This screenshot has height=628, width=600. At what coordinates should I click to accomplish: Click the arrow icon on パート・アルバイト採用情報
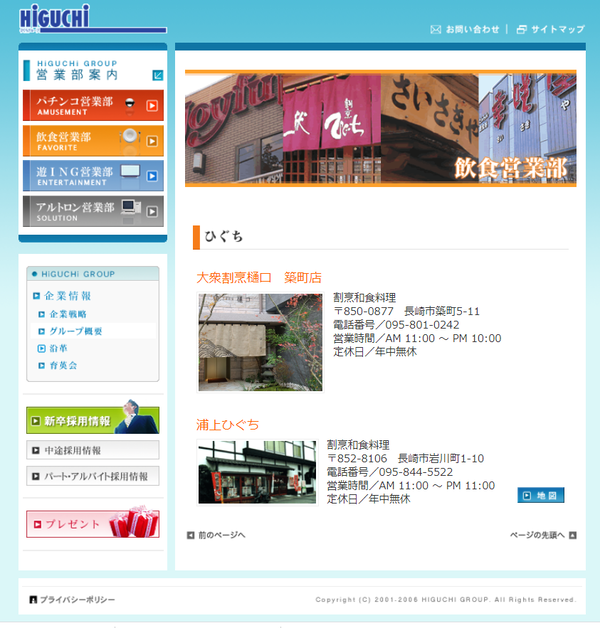36,476
